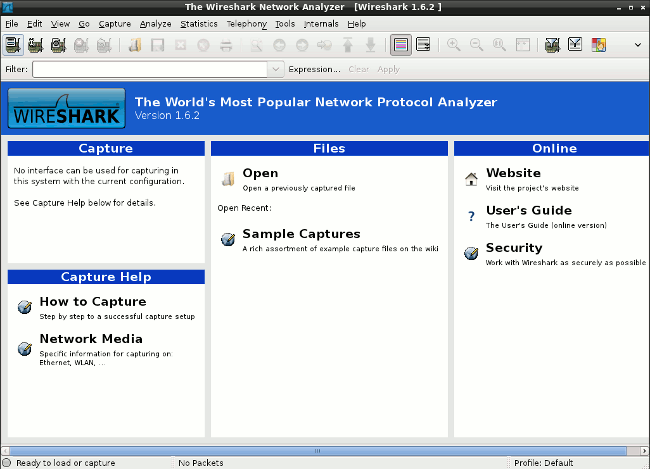The image size is (650, 469).
Task: Click the go forward toolbar arrow
Action: (302, 45)
